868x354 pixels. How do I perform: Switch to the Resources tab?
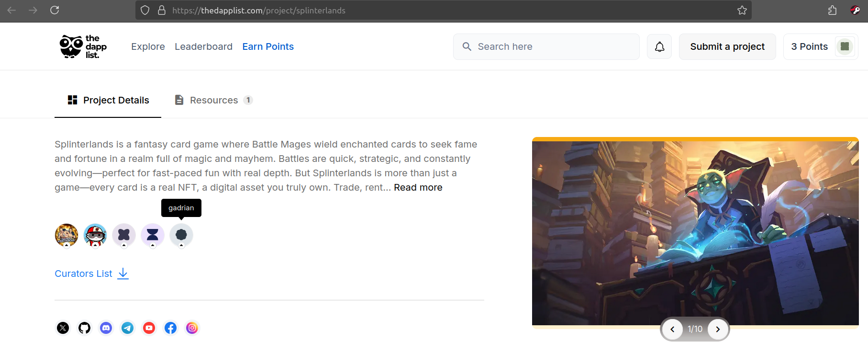[213, 100]
